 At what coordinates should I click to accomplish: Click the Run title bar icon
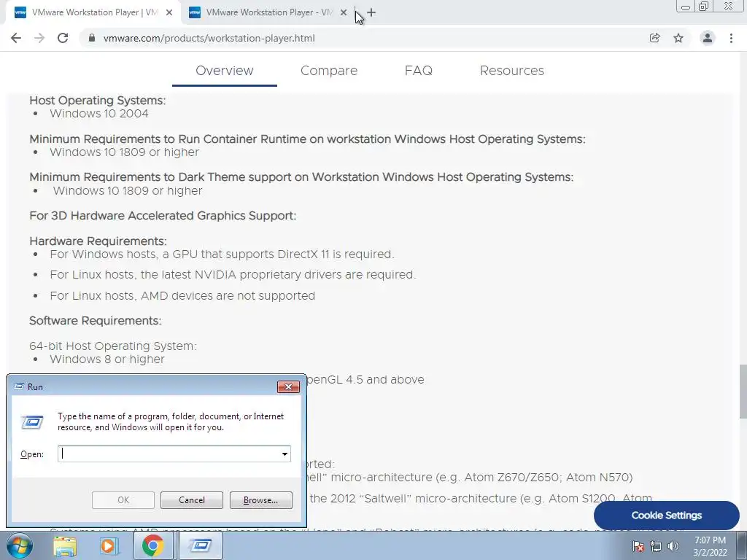[19, 386]
